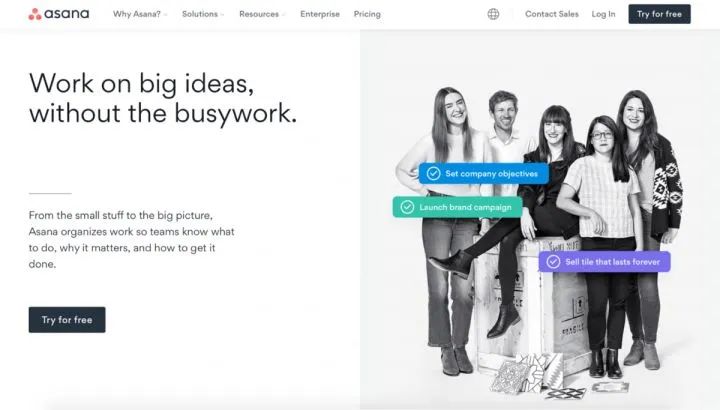Click checkmark icon on Set company objectives
This screenshot has height=410, width=720.
tap(433, 174)
